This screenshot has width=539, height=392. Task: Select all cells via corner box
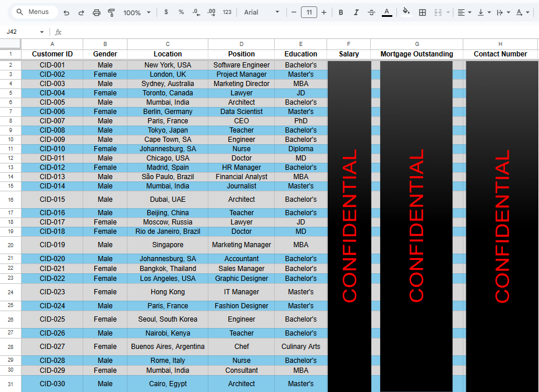[10, 44]
